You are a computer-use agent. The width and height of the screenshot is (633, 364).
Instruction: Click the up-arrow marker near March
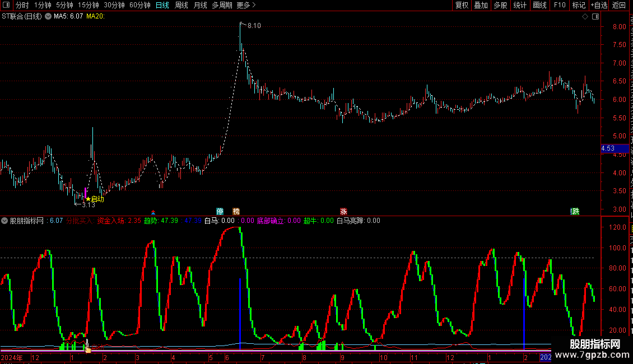tap(153, 212)
